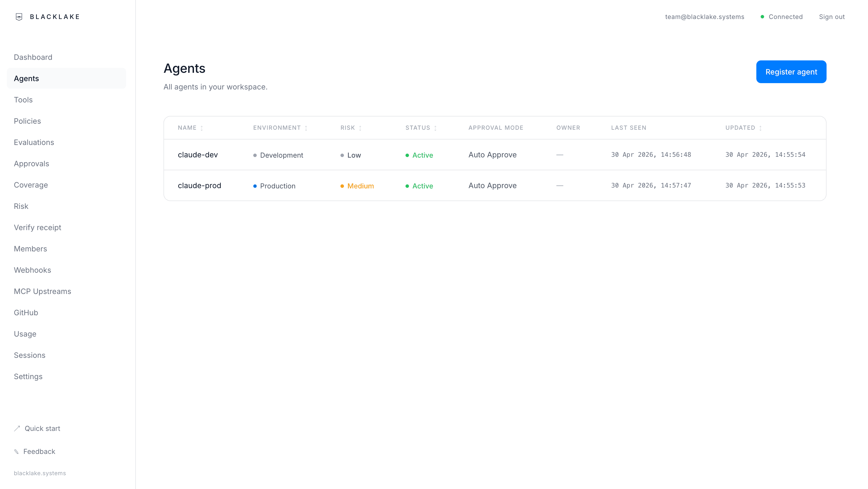Click last seen time 14:56:48

coord(651,154)
